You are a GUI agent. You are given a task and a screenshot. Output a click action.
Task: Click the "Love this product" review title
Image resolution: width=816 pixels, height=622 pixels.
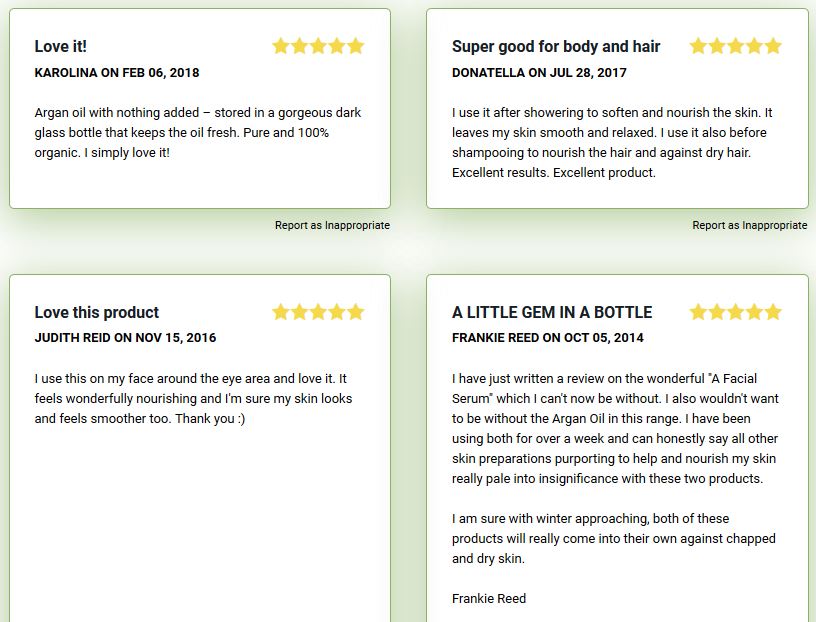97,312
